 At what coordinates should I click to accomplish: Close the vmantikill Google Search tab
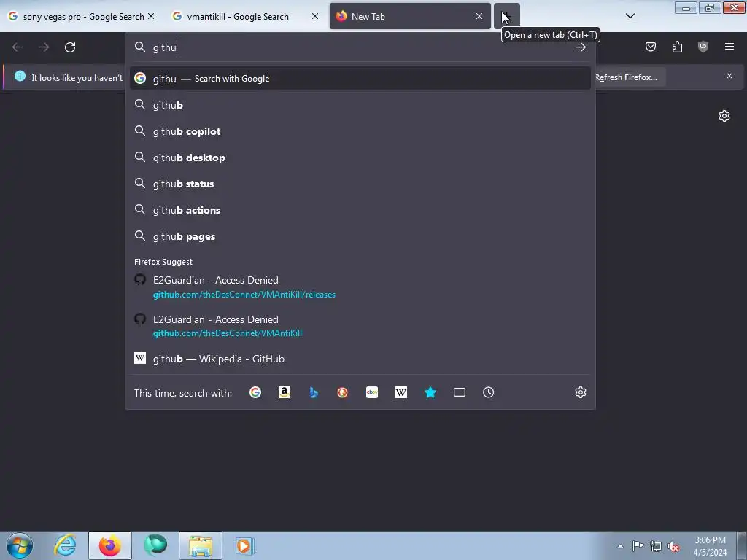pos(315,16)
